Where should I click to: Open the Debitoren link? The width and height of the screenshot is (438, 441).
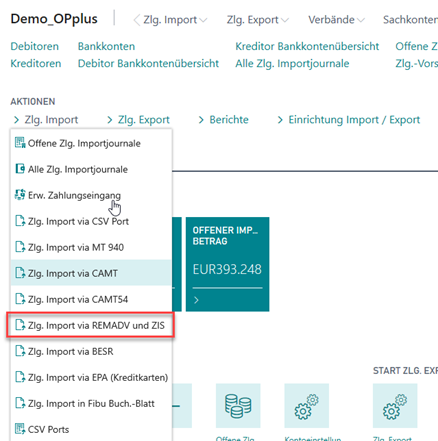click(35, 46)
